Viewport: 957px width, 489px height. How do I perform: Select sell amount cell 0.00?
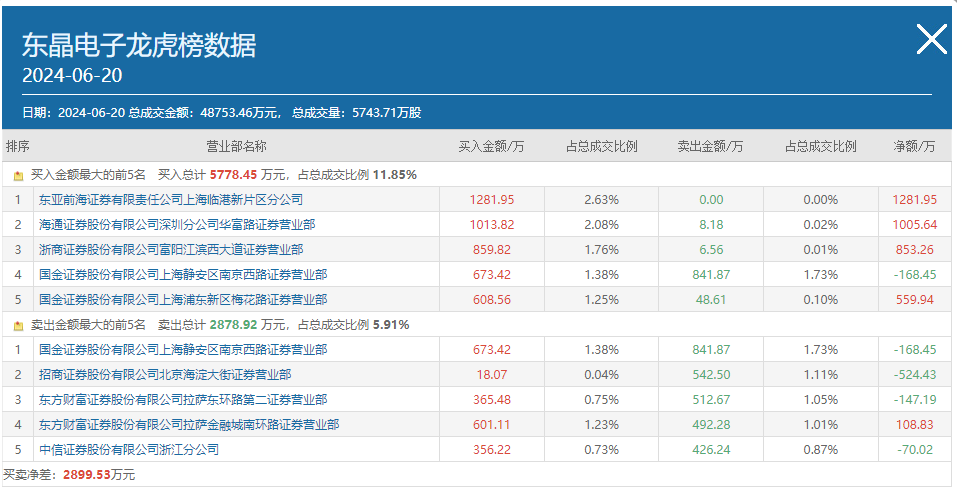pyautogui.click(x=711, y=200)
